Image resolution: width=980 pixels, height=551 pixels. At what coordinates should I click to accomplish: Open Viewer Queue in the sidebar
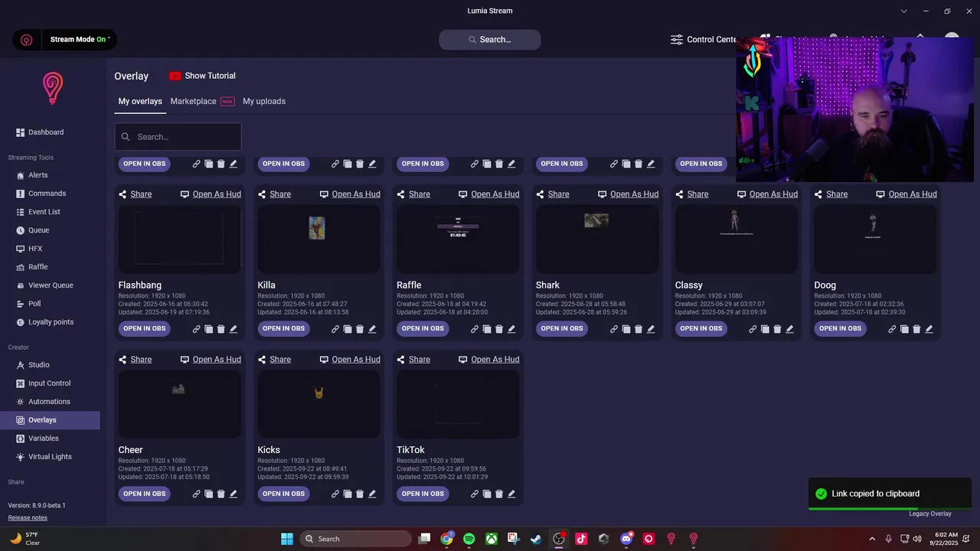[50, 285]
